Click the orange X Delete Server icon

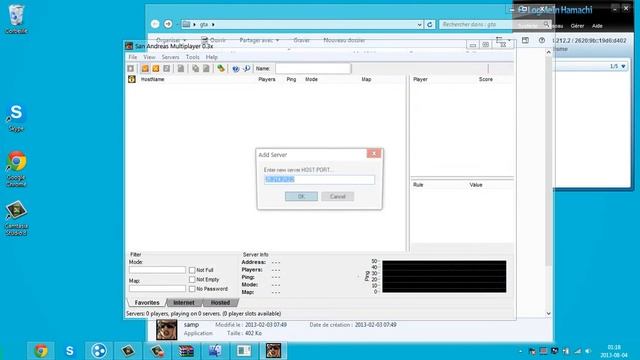pyautogui.click(x=156, y=69)
